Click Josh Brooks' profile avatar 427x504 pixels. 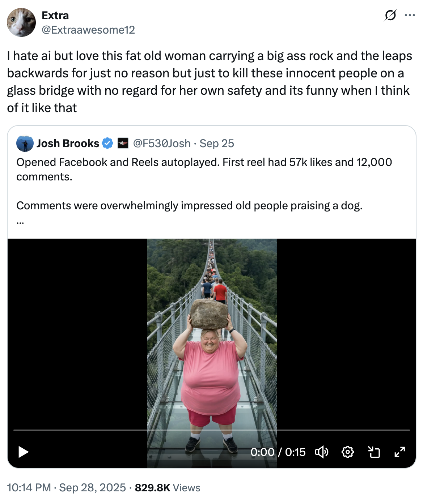click(25, 144)
